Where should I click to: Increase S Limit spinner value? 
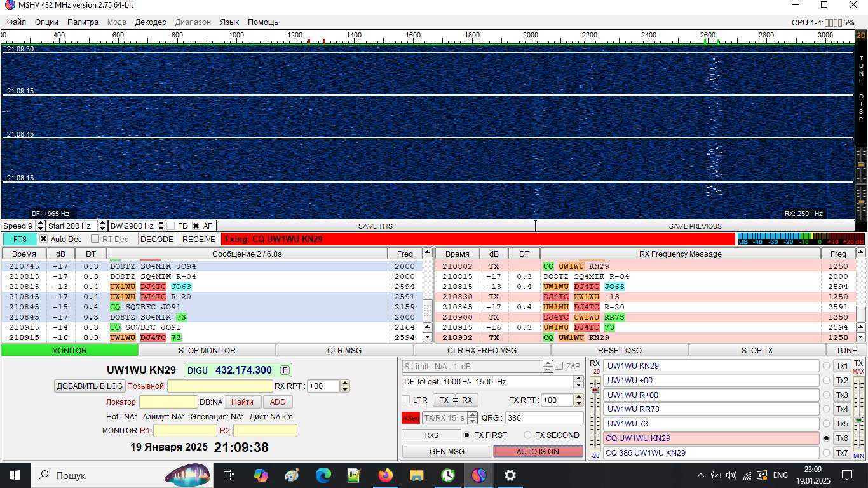click(x=548, y=363)
